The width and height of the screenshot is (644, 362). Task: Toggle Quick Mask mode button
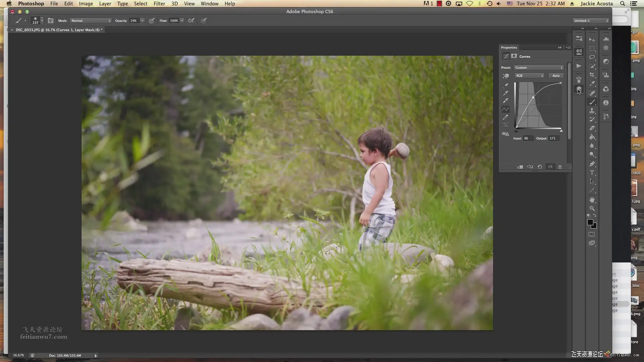[592, 234]
